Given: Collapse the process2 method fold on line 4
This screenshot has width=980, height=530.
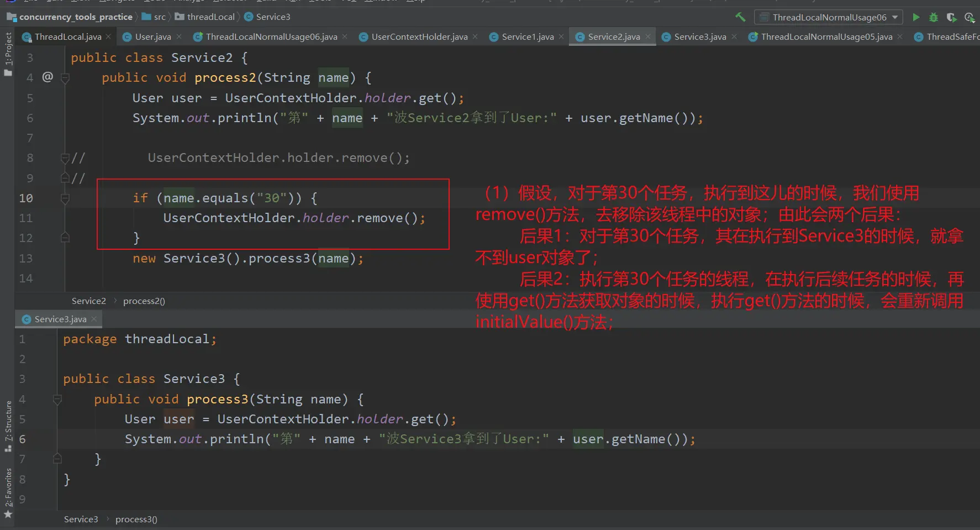Looking at the screenshot, I should (x=65, y=78).
